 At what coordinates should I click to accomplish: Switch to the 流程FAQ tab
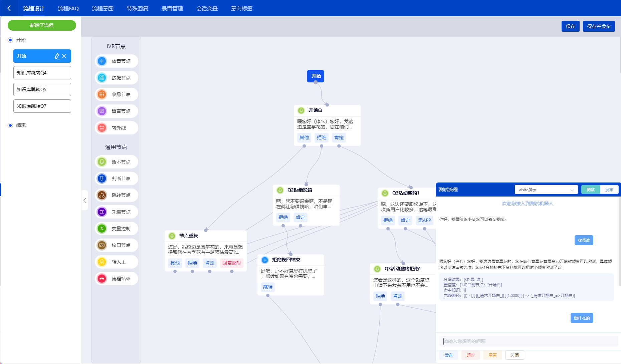click(68, 8)
